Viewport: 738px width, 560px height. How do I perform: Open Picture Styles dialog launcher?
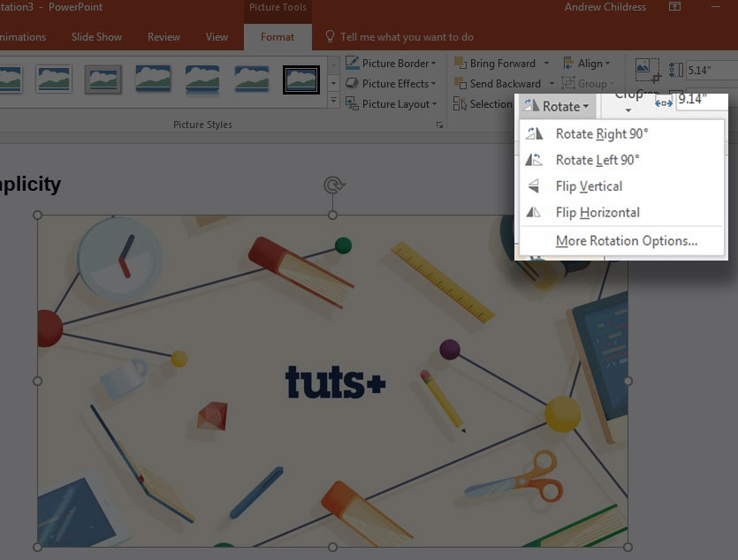[x=439, y=125]
